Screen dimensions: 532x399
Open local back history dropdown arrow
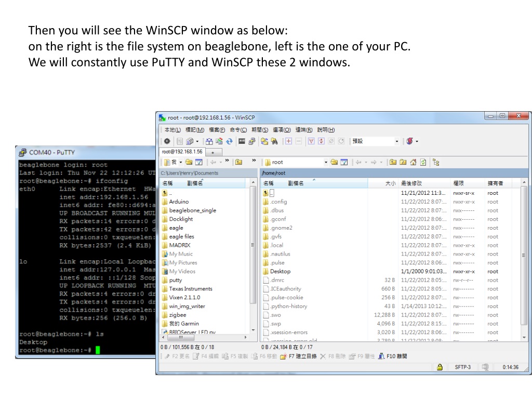[220, 162]
